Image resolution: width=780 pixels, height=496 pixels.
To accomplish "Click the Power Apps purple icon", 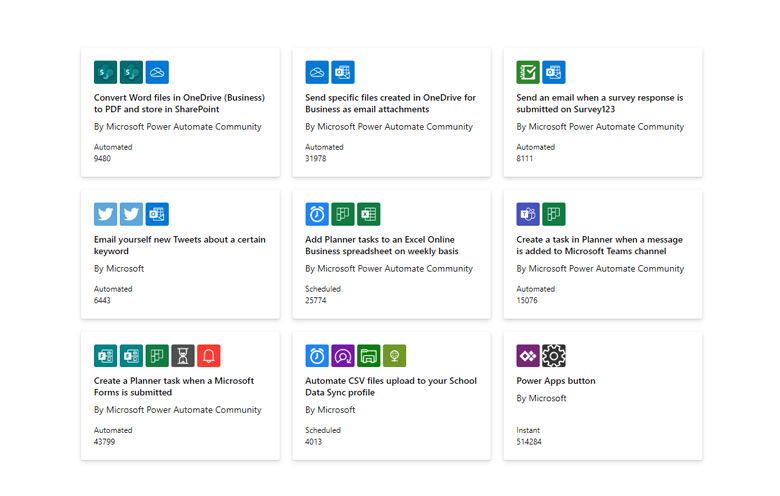I will coord(528,355).
